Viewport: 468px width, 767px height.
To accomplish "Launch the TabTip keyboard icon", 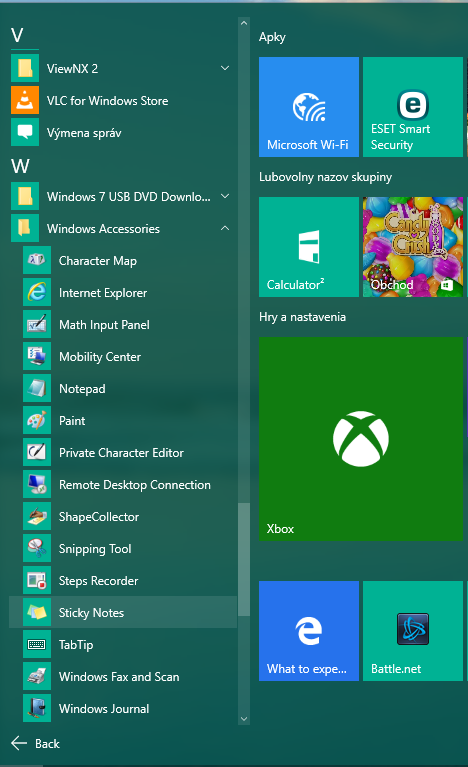I will (x=37, y=645).
